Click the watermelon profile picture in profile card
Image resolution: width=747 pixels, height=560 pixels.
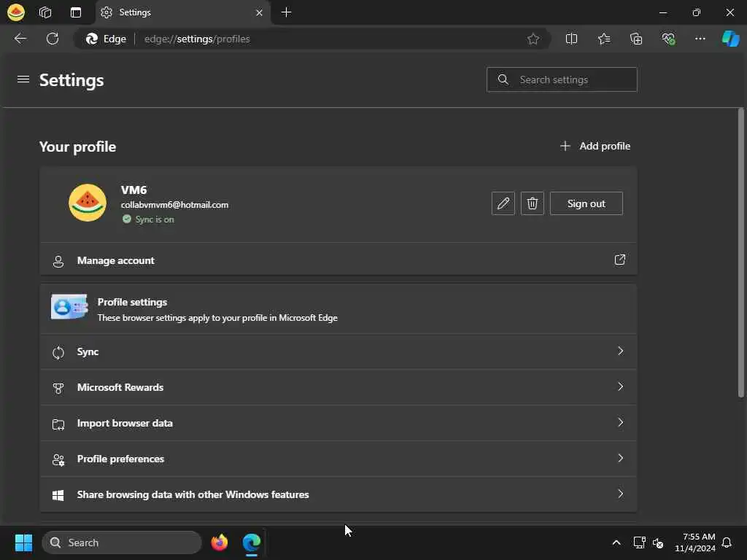pos(88,203)
